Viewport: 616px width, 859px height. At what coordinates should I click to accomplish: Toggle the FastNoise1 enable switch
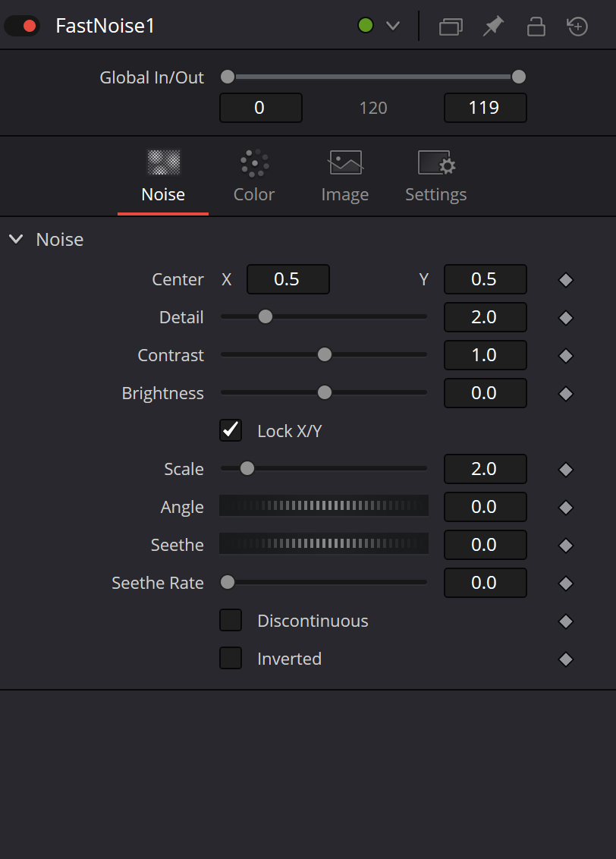[x=22, y=26]
